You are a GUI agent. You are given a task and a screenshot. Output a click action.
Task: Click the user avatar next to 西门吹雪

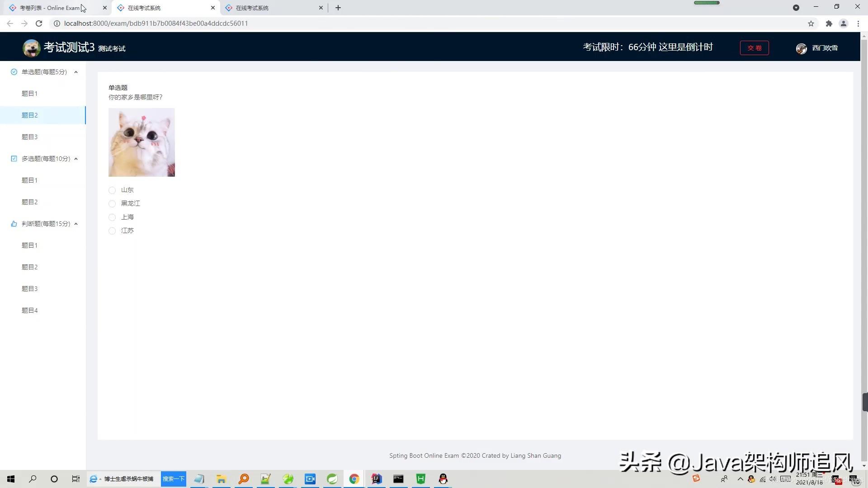801,48
